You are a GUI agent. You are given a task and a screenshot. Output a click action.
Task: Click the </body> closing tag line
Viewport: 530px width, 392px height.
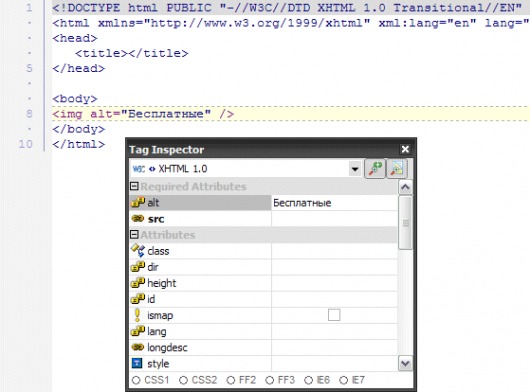point(78,129)
